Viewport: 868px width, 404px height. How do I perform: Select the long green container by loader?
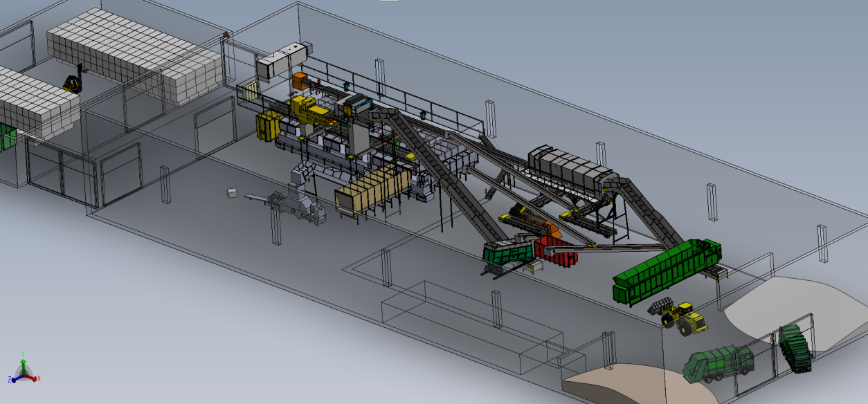point(667,270)
